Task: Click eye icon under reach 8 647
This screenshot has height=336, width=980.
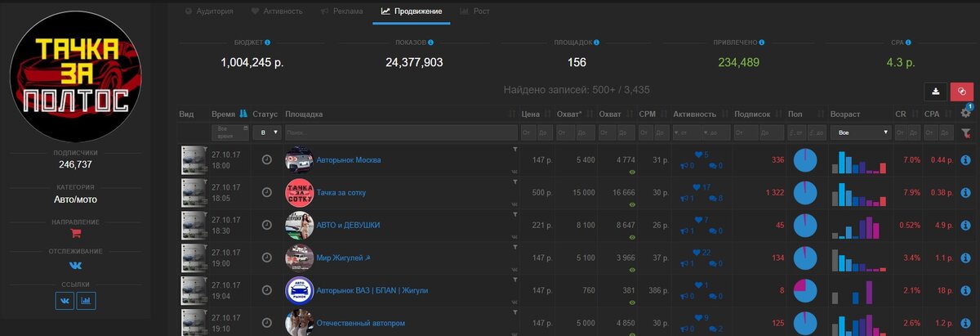Action: (x=631, y=236)
